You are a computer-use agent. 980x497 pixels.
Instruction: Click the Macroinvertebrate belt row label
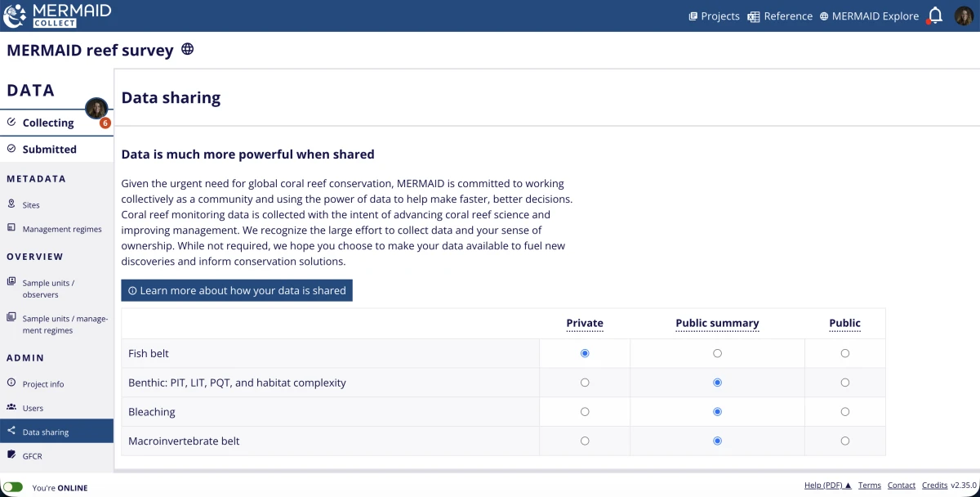point(184,441)
